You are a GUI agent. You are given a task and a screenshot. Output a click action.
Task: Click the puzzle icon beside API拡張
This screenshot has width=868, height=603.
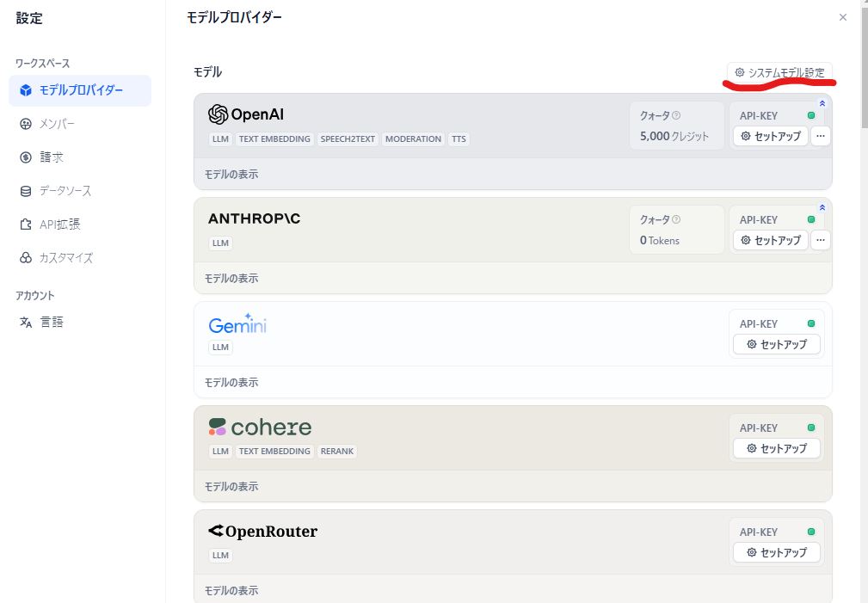pos(26,225)
